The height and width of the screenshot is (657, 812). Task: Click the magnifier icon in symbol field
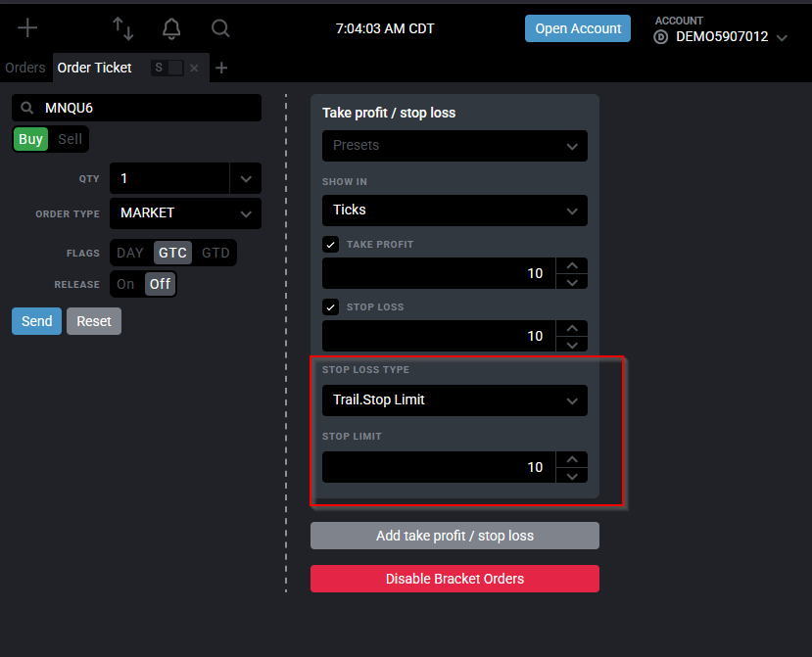coord(26,108)
